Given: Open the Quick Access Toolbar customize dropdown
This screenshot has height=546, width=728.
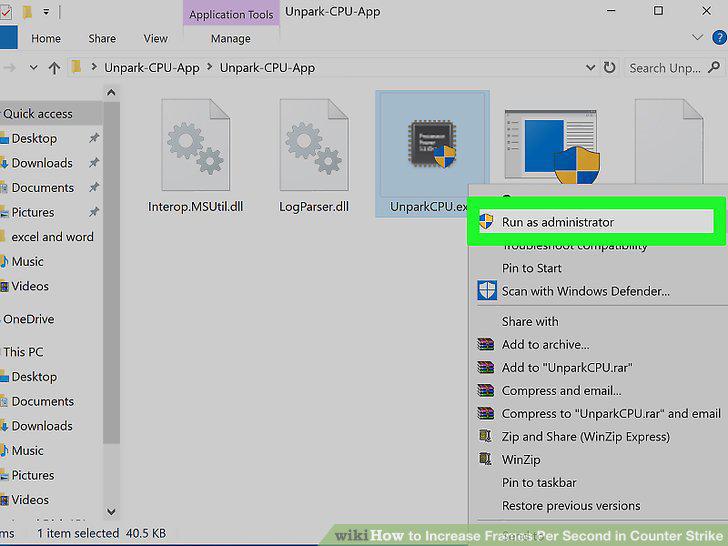Looking at the screenshot, I should 46,12.
